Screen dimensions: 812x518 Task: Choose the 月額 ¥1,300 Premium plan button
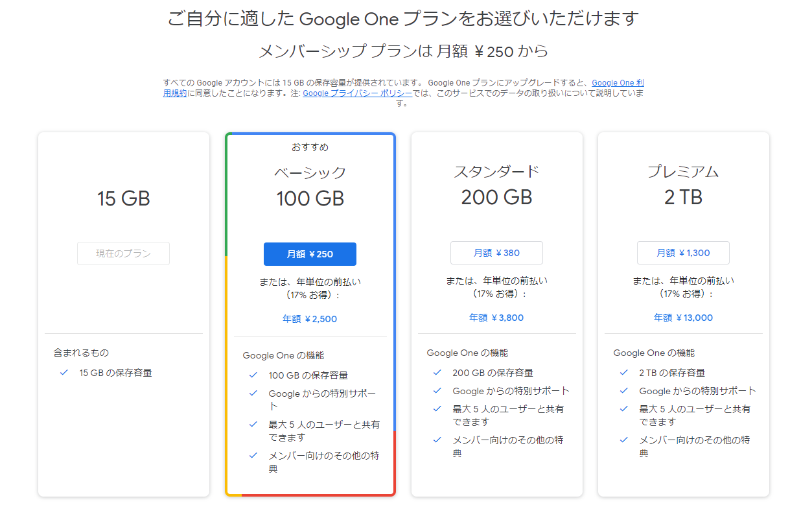coord(683,253)
